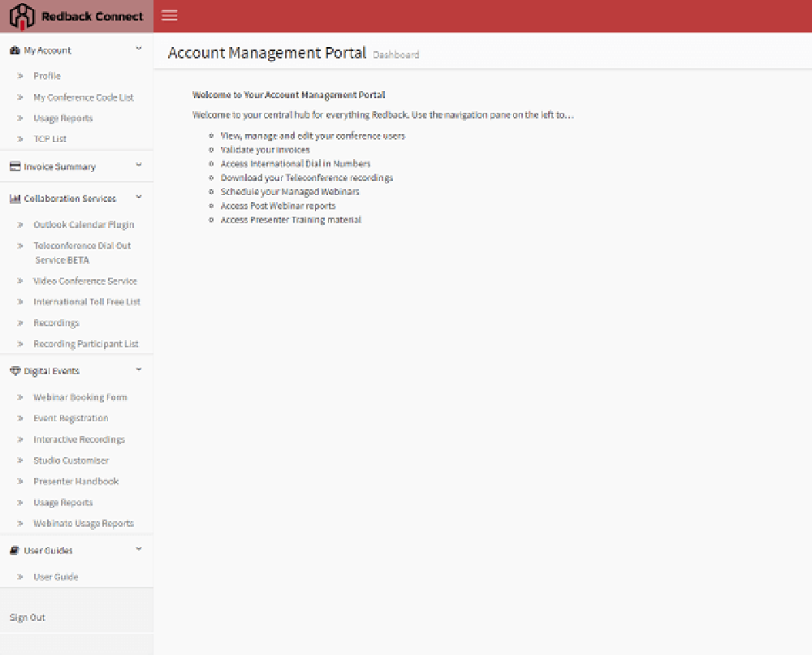This screenshot has width=812, height=655.
Task: Click the arrow icon beside Profile
Action: 20,75
